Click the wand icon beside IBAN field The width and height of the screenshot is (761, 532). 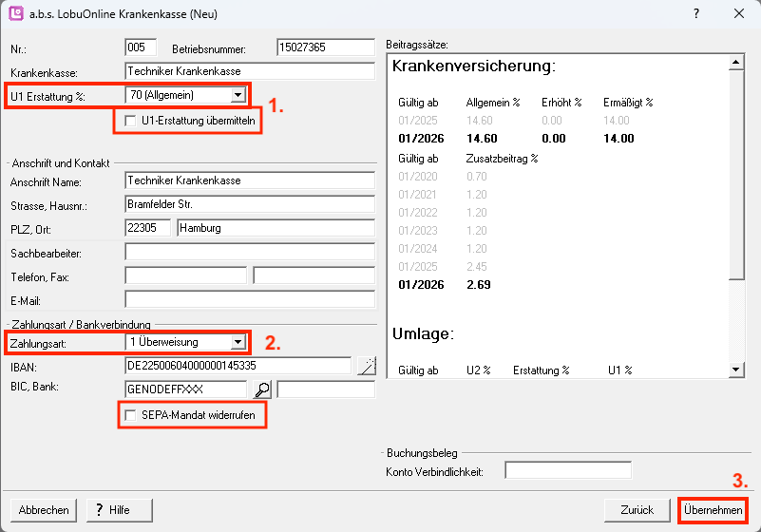click(366, 366)
